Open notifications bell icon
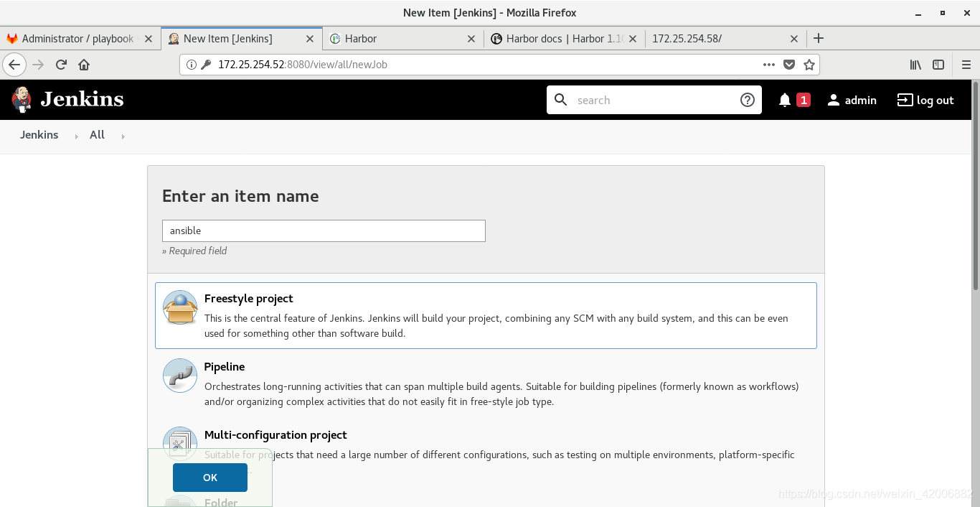 (x=785, y=100)
